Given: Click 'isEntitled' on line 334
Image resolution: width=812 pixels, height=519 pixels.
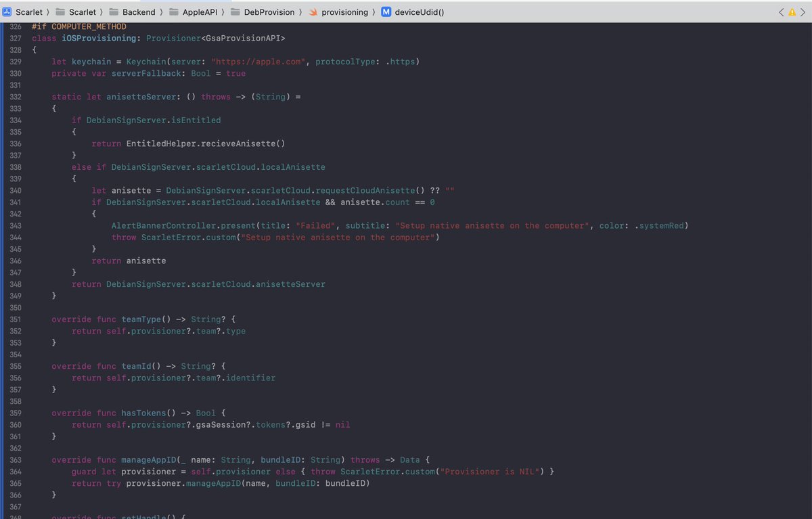Looking at the screenshot, I should click(196, 120).
